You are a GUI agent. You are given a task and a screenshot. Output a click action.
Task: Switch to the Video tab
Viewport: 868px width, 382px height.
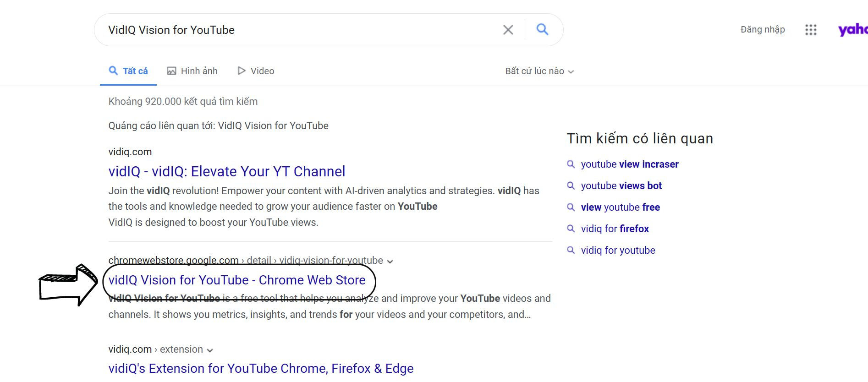click(256, 71)
